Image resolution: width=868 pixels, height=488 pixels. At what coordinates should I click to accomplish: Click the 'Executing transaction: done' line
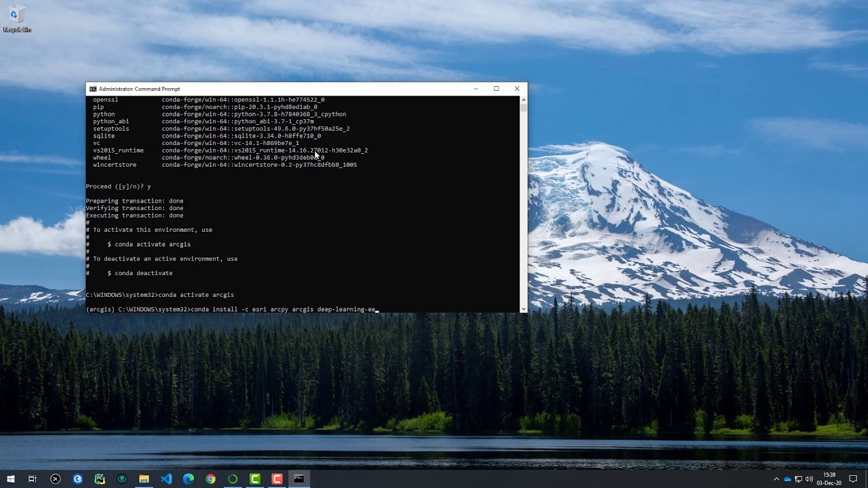(135, 216)
